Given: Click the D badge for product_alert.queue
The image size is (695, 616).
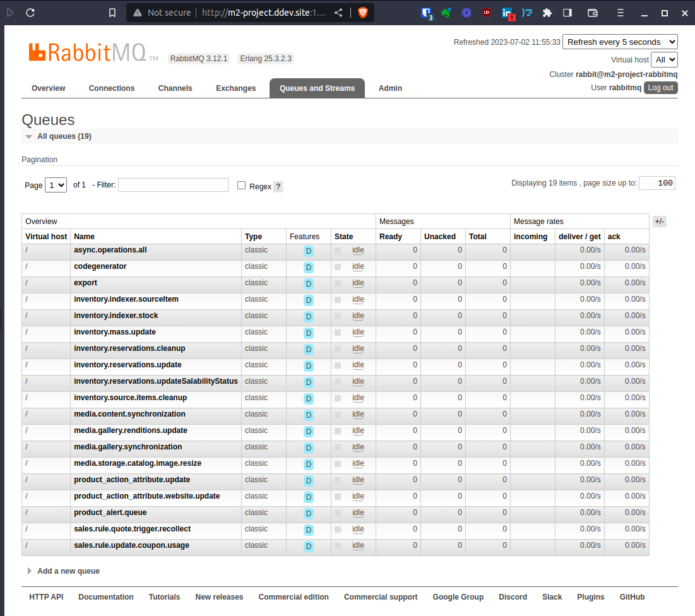Looking at the screenshot, I should pyautogui.click(x=309, y=514).
